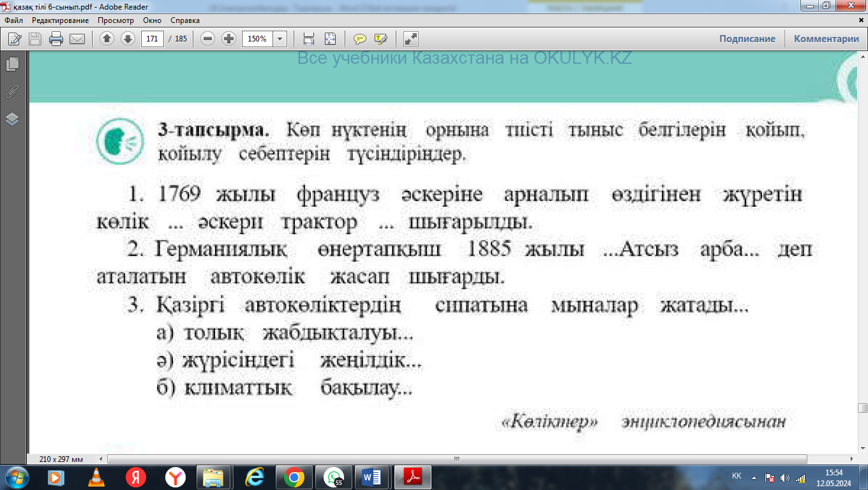Click the Action Center flag tray icon

click(770, 477)
